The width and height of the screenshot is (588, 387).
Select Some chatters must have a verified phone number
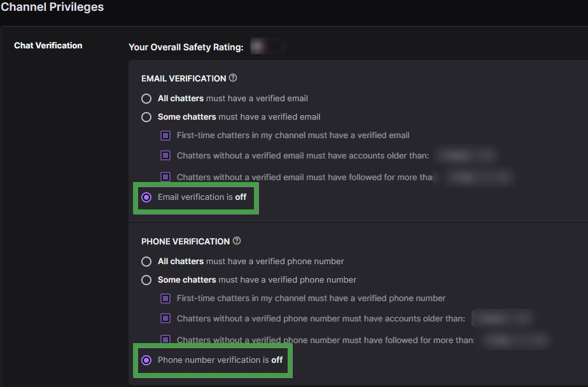[x=146, y=280]
